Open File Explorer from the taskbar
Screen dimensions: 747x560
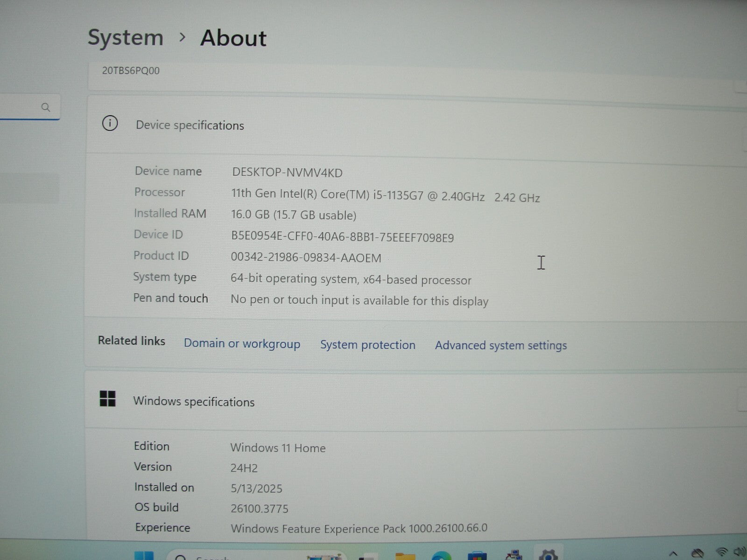coord(405,556)
